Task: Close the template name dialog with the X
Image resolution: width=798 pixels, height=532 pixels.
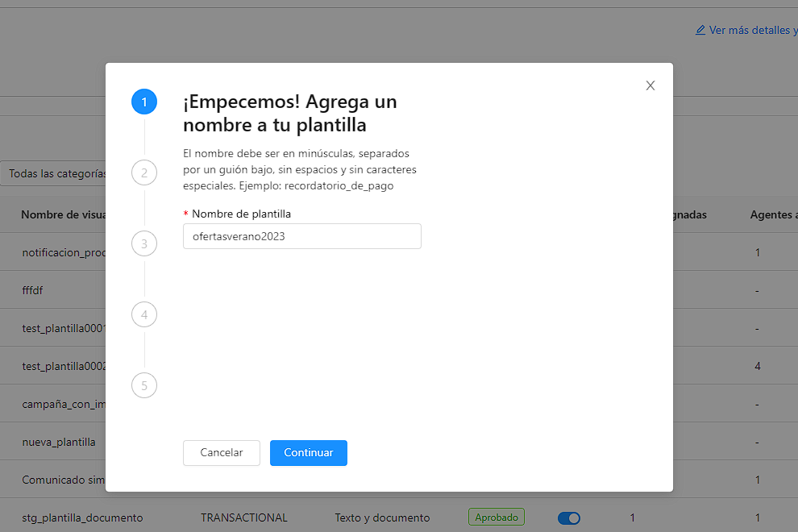Action: click(x=650, y=85)
